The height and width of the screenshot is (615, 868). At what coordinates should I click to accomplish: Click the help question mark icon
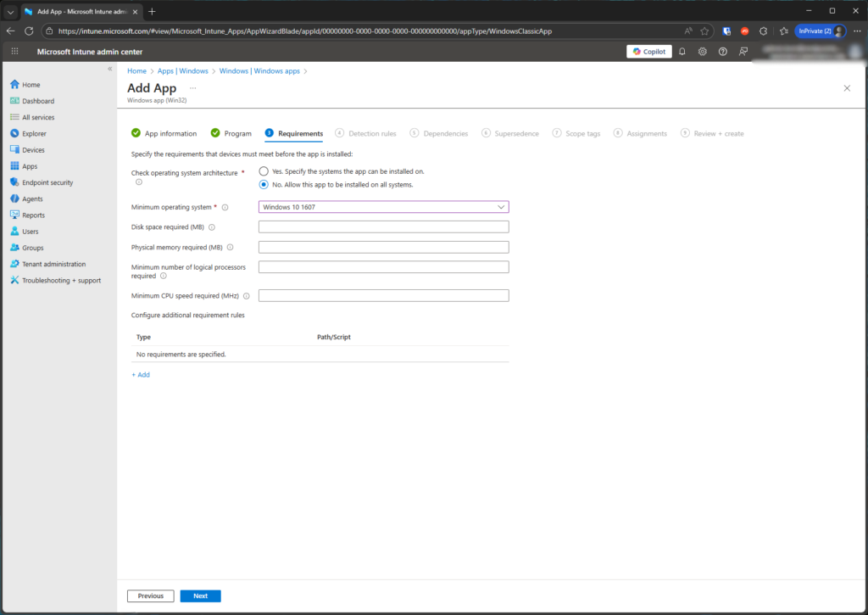pyautogui.click(x=723, y=52)
